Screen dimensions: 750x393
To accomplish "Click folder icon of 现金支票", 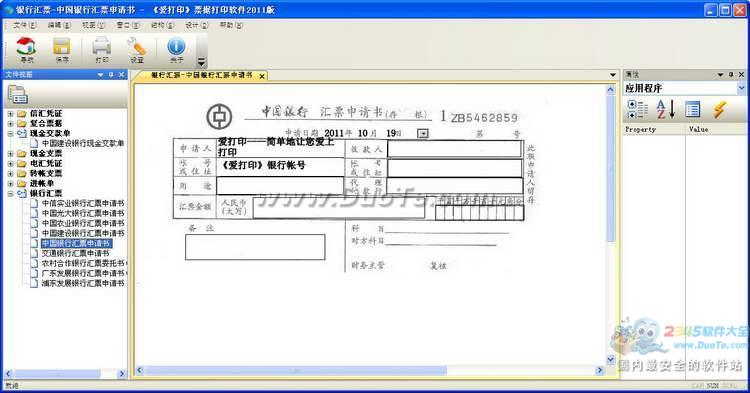I will [x=22, y=153].
